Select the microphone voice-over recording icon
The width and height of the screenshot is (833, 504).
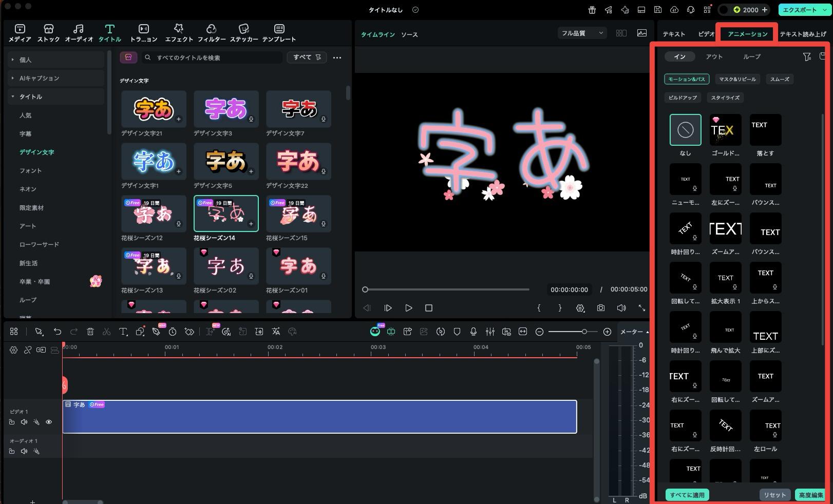pos(473,332)
